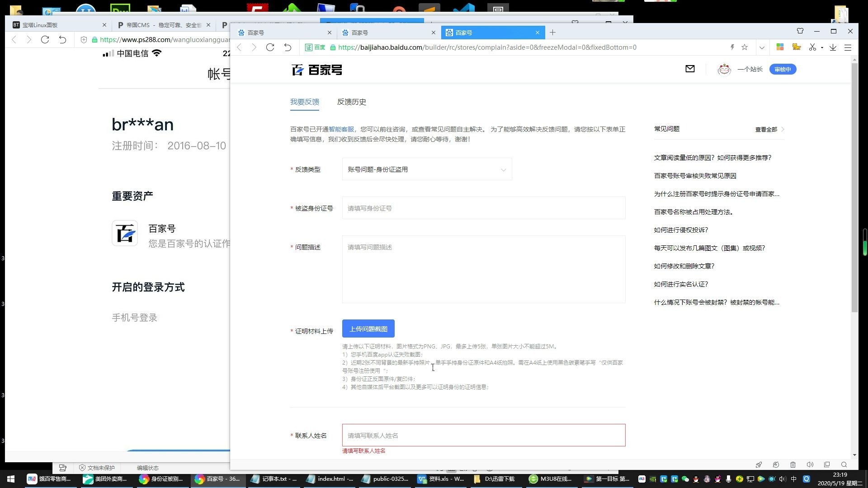Viewport: 868px width, 488px height.
Task: Click the rocket accelerate icon in status bar
Action: 759,465
